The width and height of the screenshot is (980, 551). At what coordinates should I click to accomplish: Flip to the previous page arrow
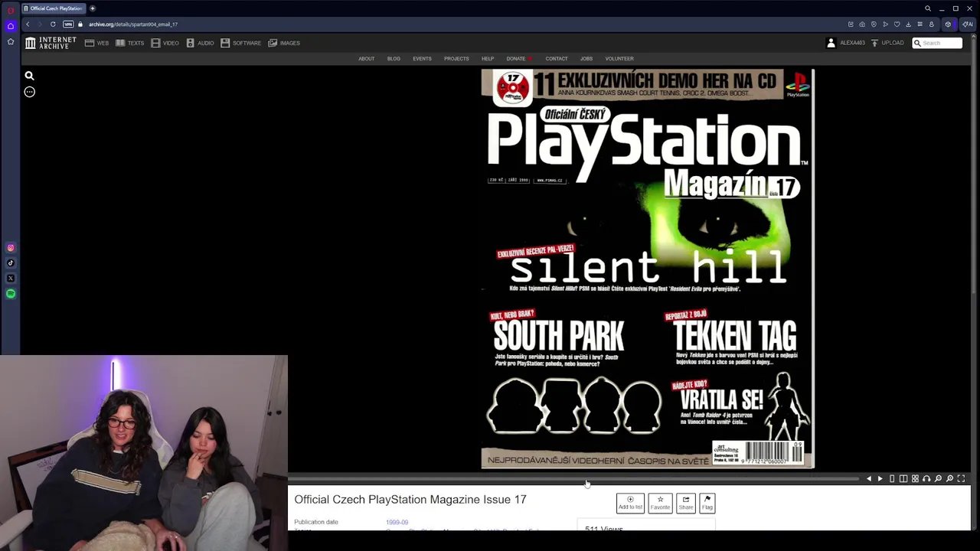point(868,479)
